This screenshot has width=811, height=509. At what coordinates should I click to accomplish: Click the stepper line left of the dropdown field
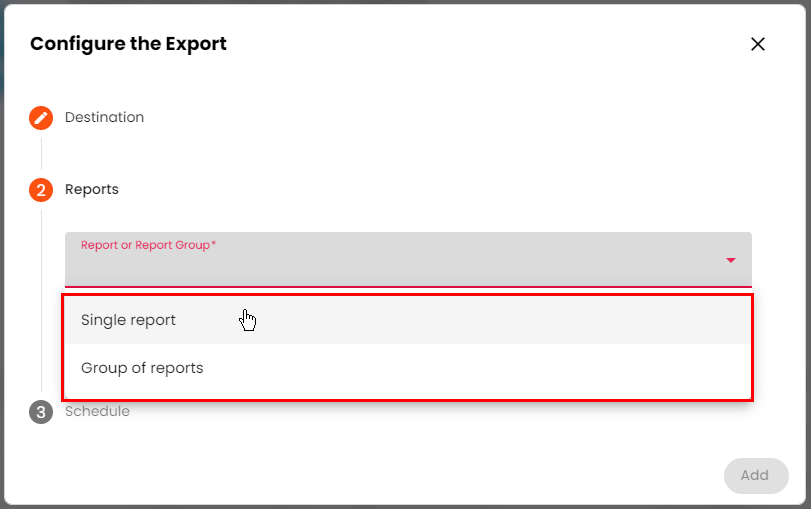(x=41, y=260)
